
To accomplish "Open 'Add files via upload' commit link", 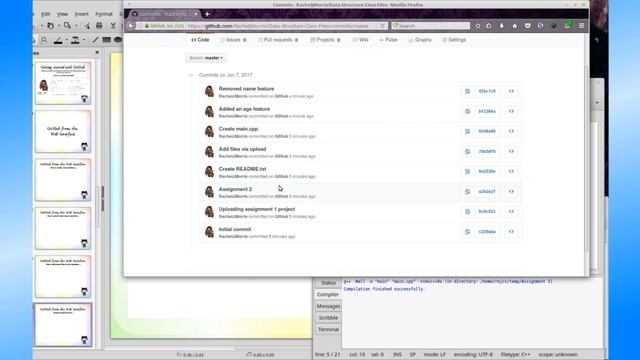I will [242, 149].
